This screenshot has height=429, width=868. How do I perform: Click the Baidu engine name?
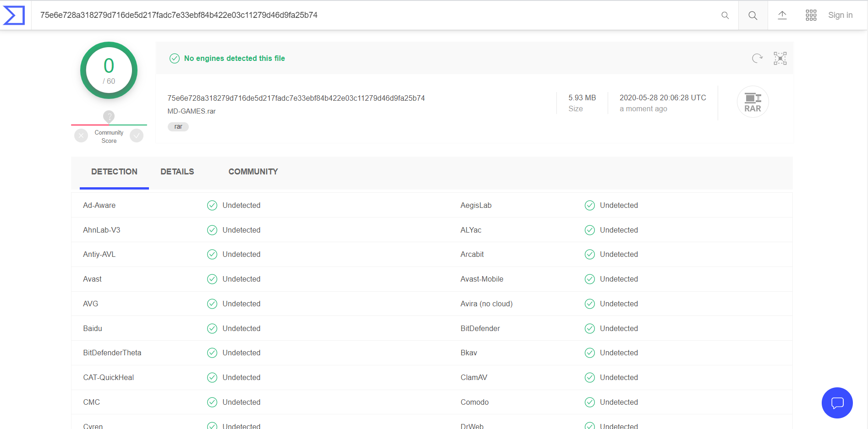point(93,328)
